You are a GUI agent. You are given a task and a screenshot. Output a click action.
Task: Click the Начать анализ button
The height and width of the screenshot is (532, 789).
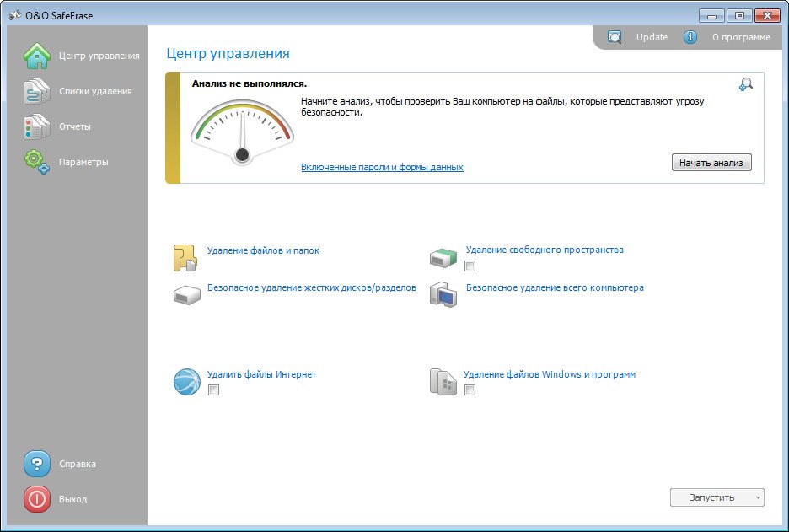tap(711, 163)
